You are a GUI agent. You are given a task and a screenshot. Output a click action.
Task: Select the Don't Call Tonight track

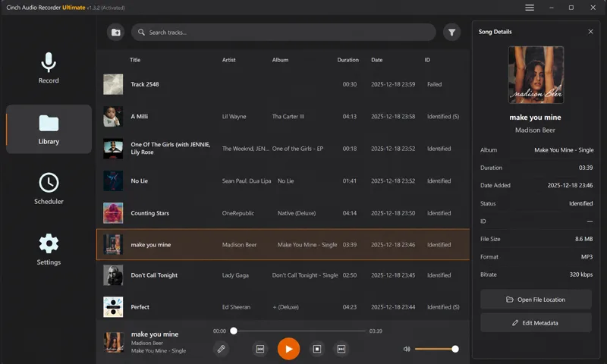283,275
